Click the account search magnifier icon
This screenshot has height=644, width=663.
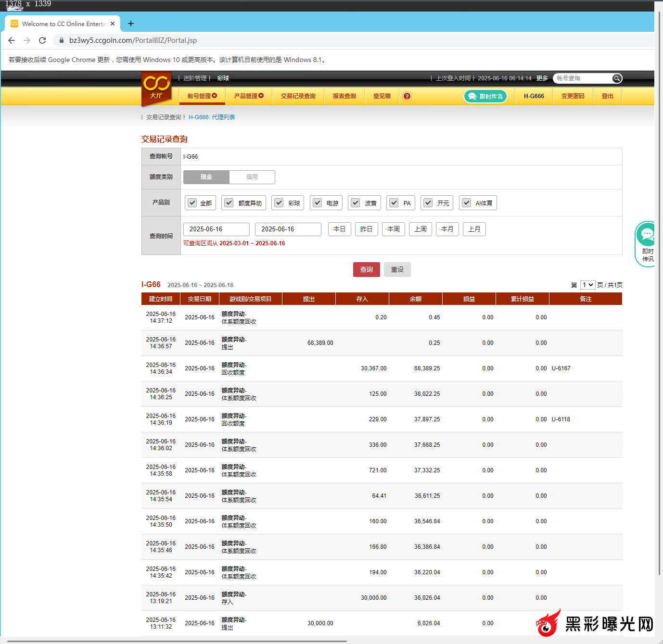coord(616,78)
